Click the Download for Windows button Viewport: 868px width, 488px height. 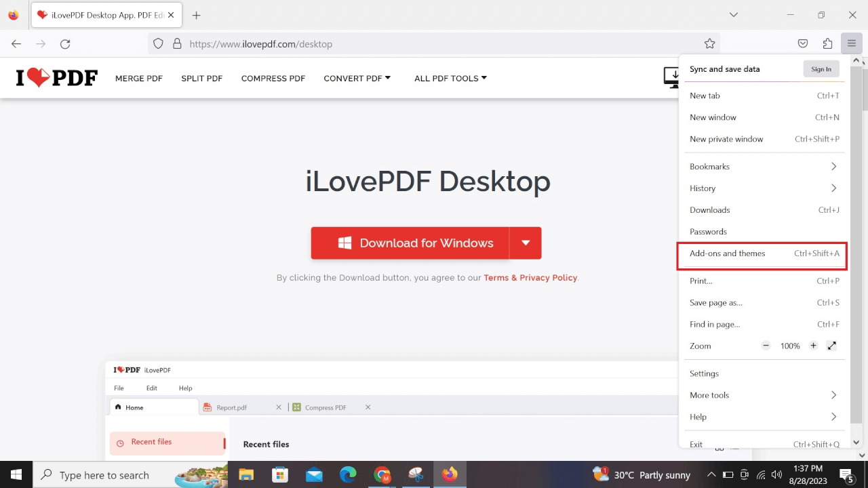(410, 243)
